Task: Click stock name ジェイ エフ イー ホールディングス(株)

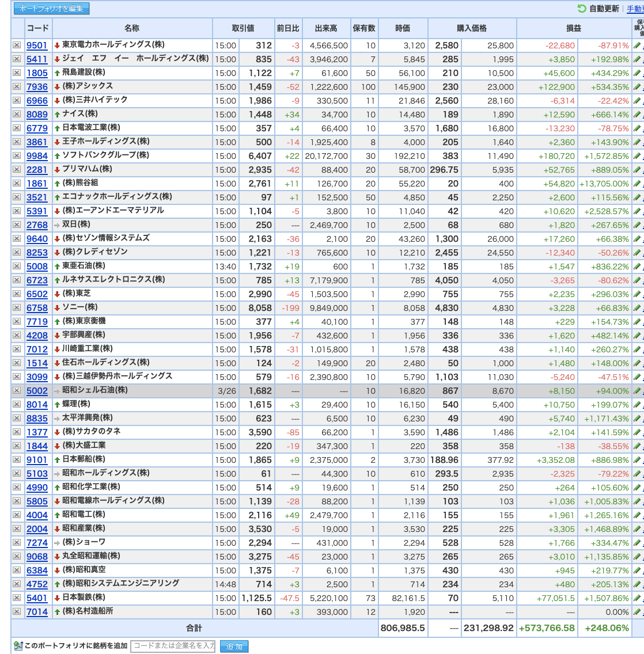Action: click(x=135, y=58)
